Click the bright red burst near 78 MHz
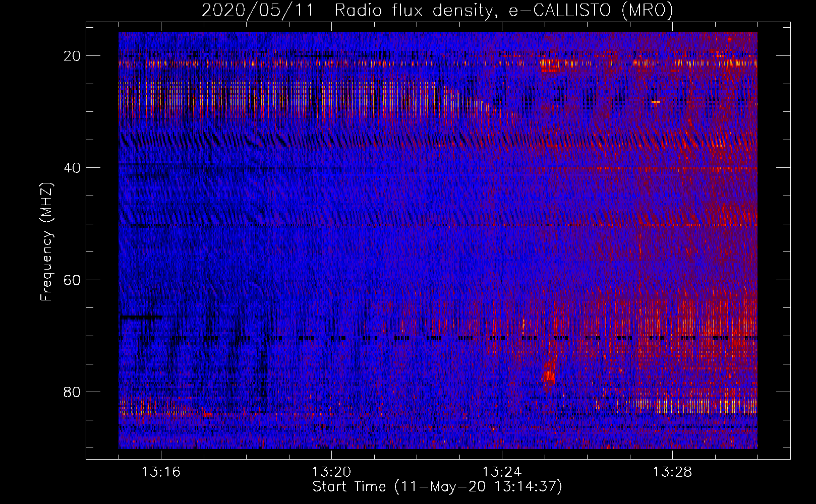This screenshot has width=816, height=504. click(x=549, y=376)
